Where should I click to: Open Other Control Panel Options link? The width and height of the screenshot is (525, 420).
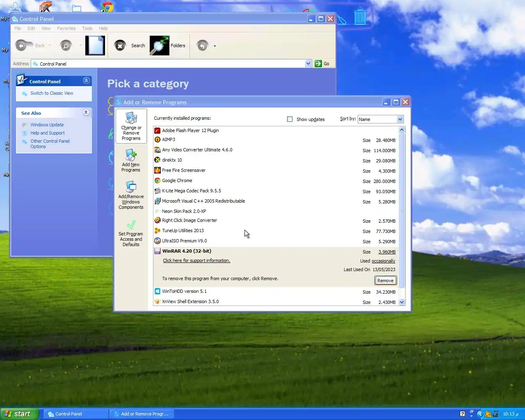[50, 144]
